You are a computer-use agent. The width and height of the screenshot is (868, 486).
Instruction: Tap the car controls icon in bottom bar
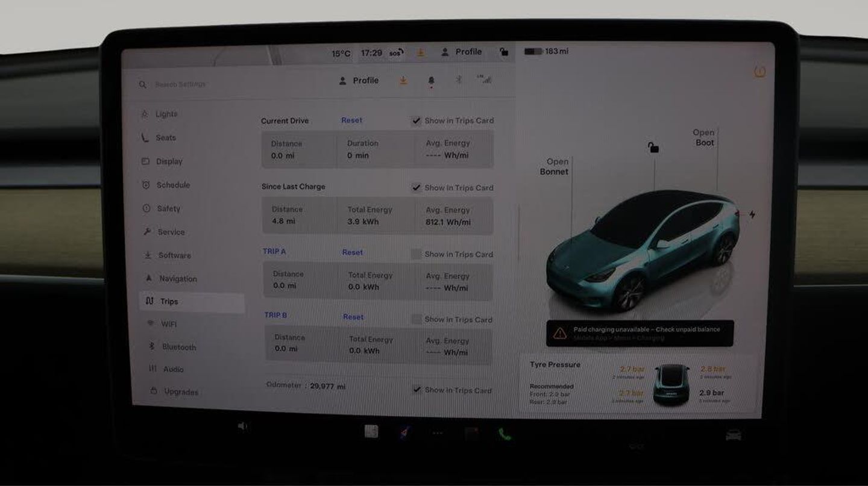pyautogui.click(x=733, y=435)
